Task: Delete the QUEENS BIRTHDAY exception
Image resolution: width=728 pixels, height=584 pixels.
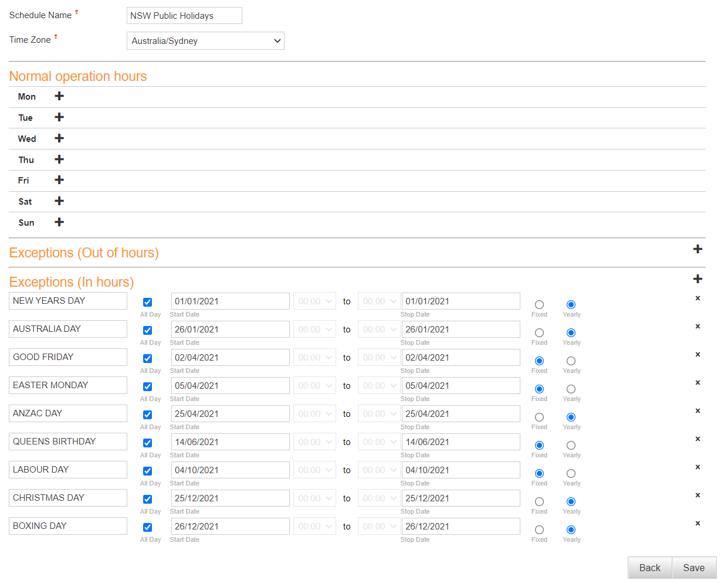Action: (x=697, y=439)
